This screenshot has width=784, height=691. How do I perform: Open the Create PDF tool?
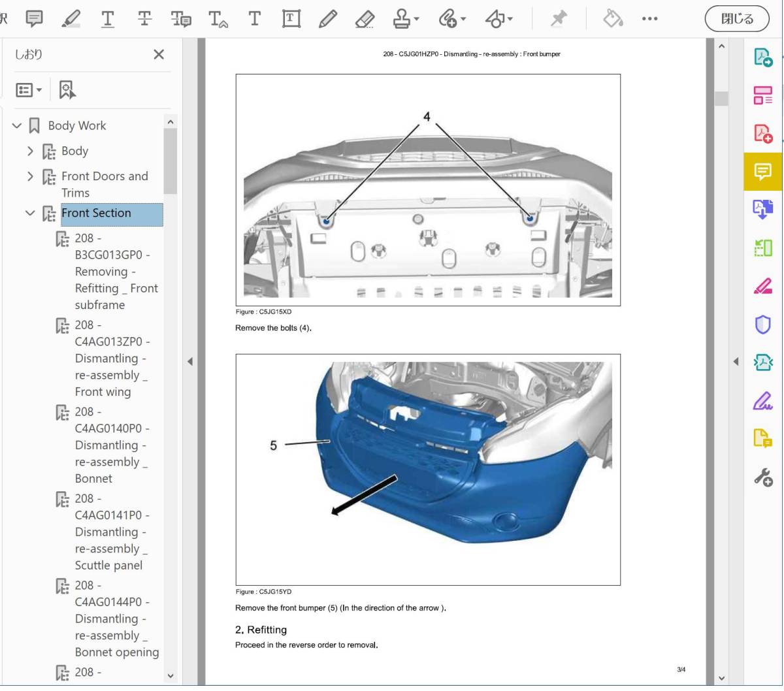[763, 133]
